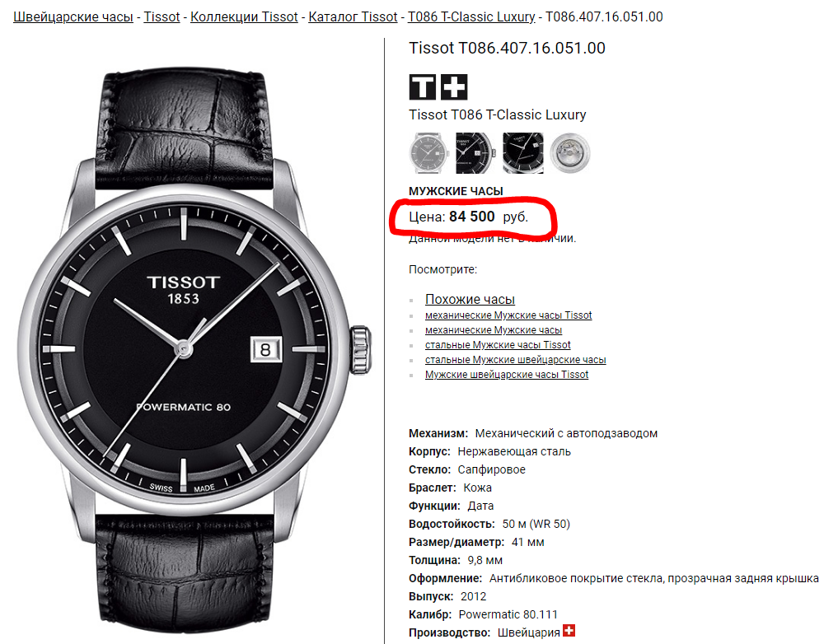Click the Swiss cross logo icon

[454, 87]
